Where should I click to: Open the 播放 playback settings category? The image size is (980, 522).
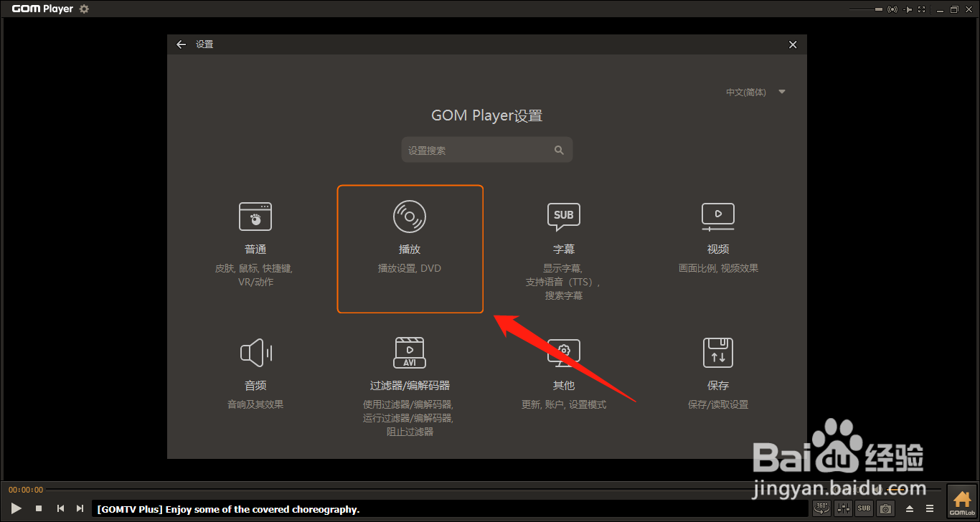(410, 250)
